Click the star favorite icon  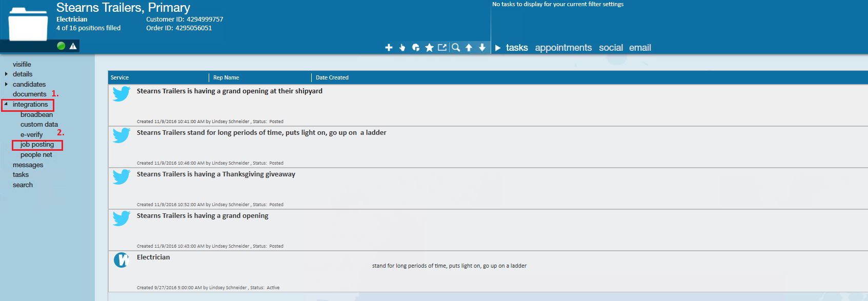pos(429,48)
